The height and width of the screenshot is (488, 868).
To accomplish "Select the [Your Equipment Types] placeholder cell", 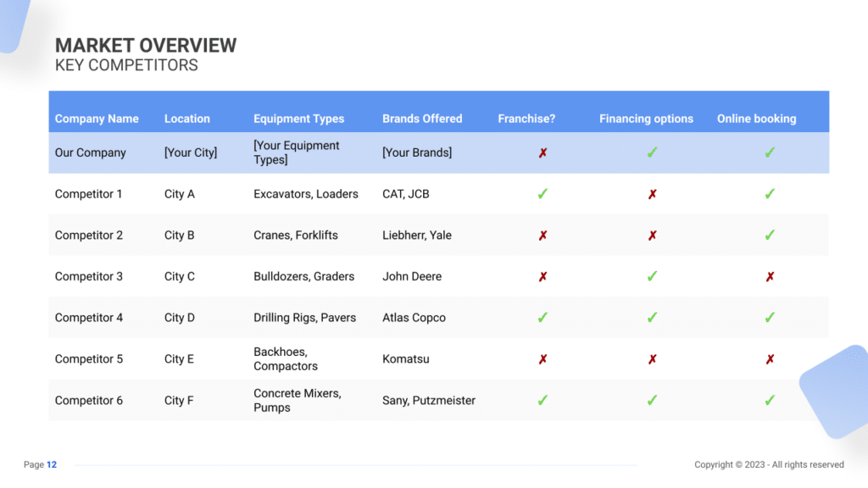I will click(x=296, y=152).
